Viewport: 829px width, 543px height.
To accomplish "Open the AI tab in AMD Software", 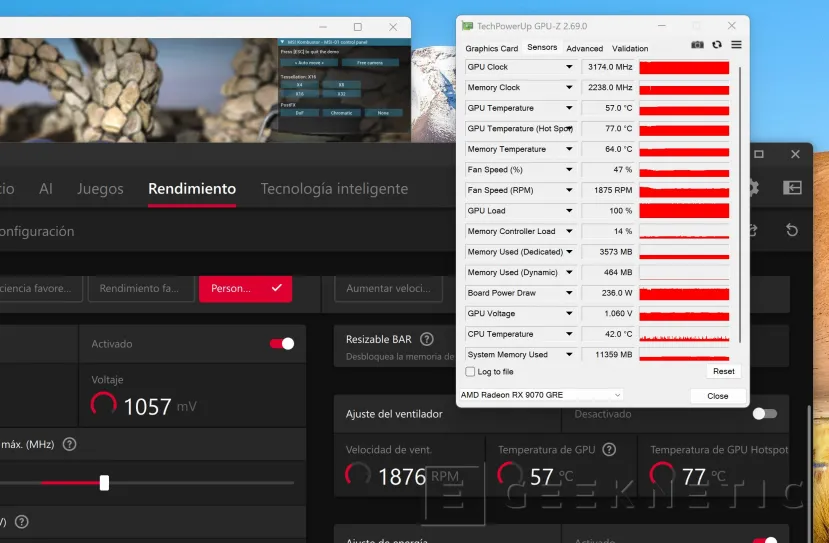I will click(x=46, y=189).
